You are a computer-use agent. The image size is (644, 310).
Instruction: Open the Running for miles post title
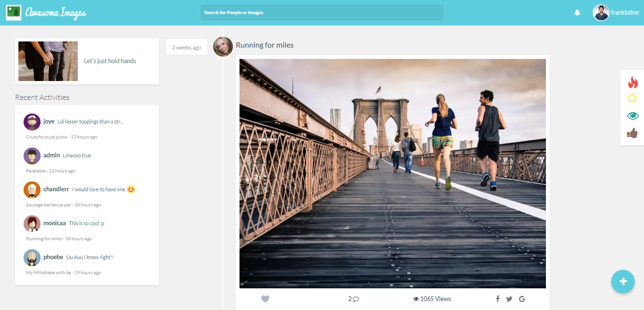tap(264, 45)
